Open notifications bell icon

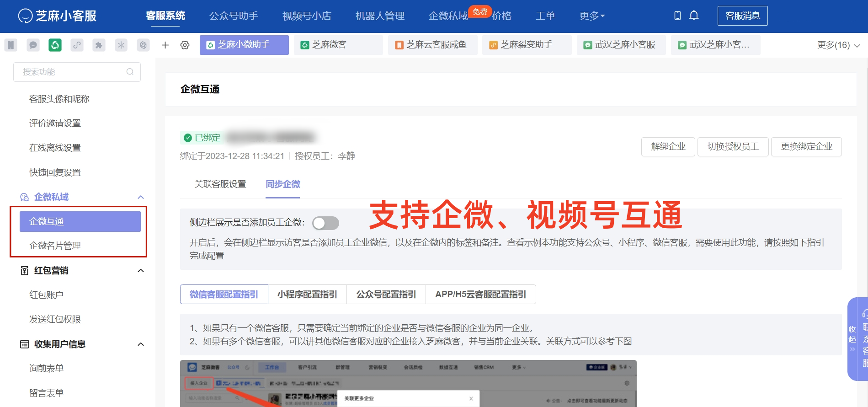tap(694, 16)
